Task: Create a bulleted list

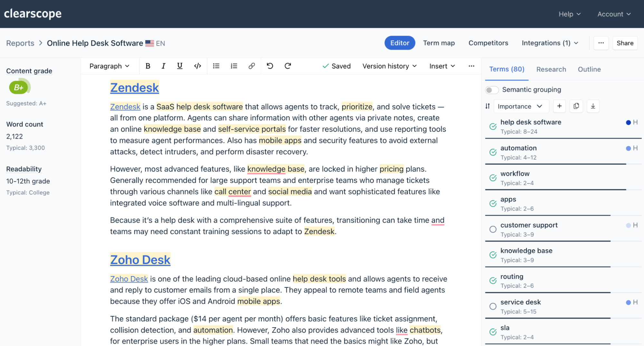Action: point(216,66)
